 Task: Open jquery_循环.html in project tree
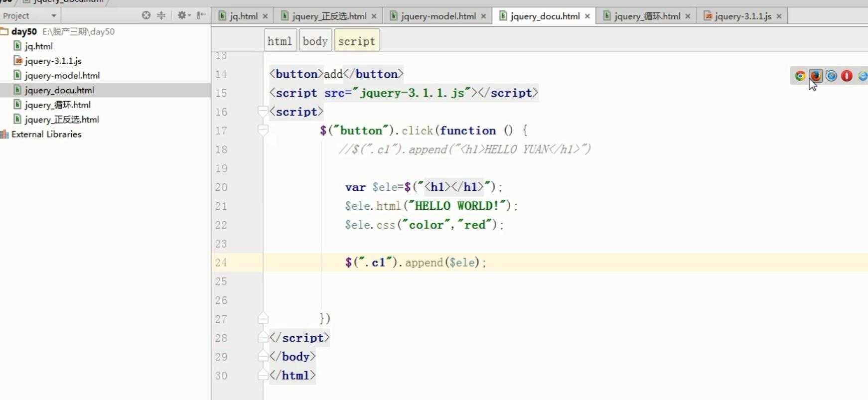point(58,105)
